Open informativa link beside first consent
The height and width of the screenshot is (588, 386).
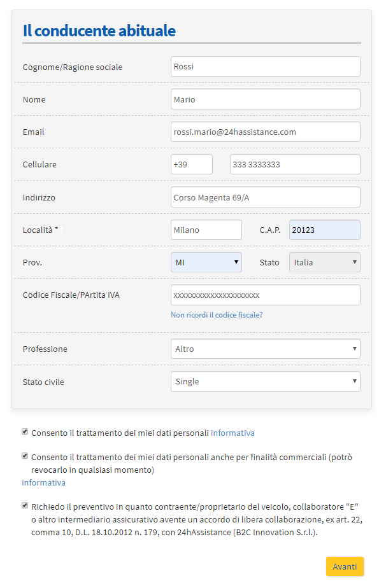click(x=232, y=433)
